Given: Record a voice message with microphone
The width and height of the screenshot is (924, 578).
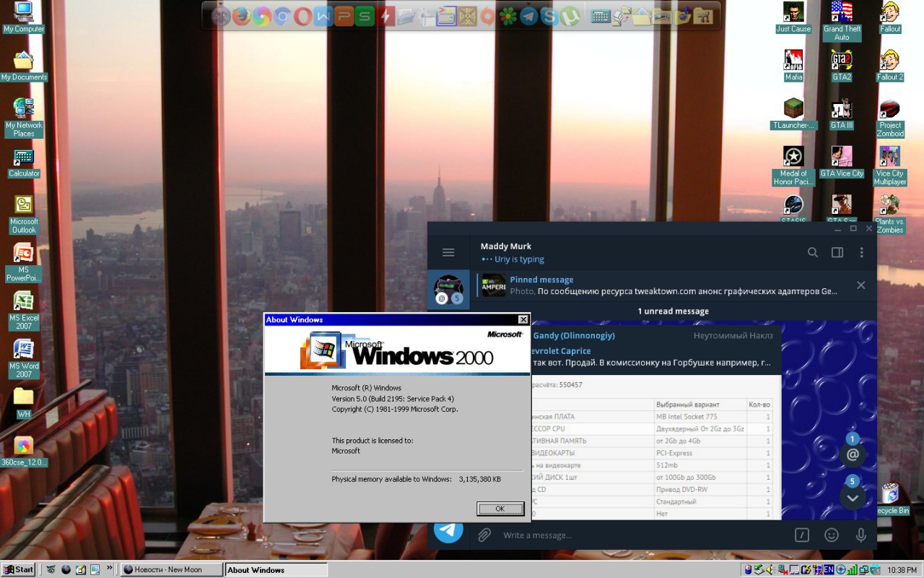Looking at the screenshot, I should coord(860,535).
